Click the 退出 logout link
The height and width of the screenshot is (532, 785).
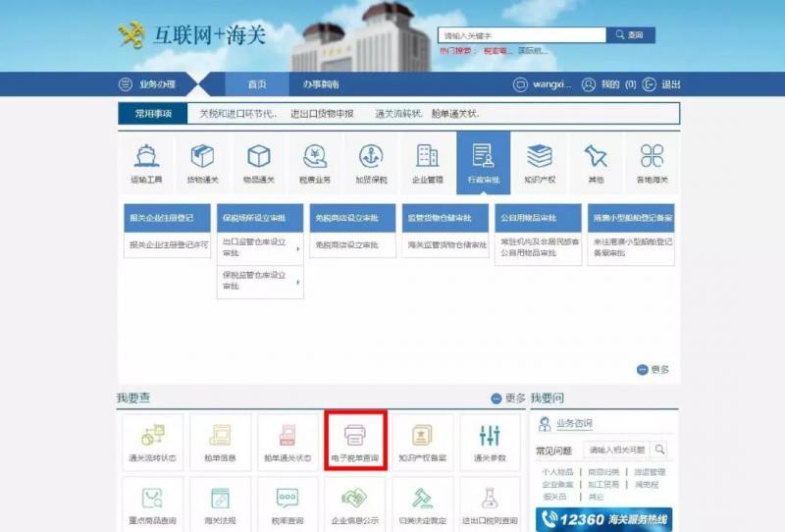[663, 84]
